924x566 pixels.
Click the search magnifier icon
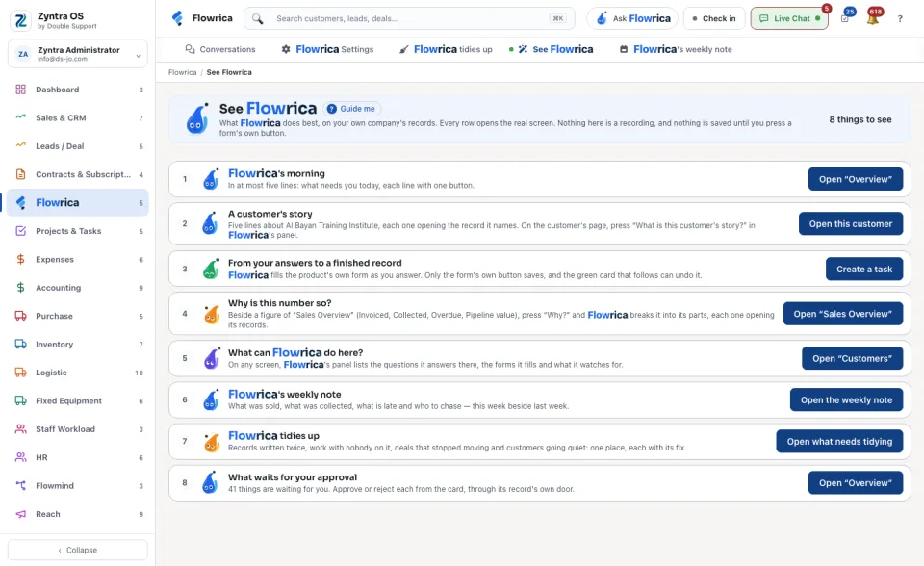(x=258, y=19)
